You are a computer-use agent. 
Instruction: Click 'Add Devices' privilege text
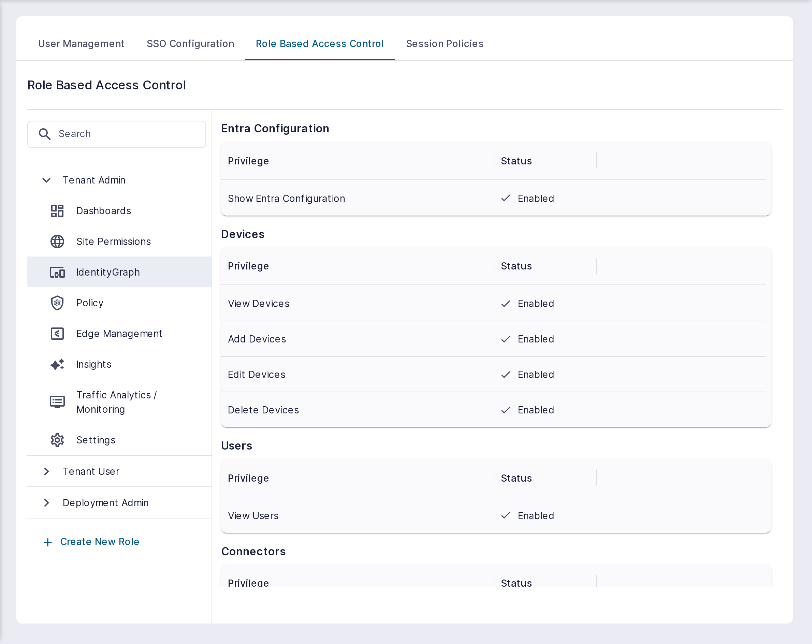point(257,339)
